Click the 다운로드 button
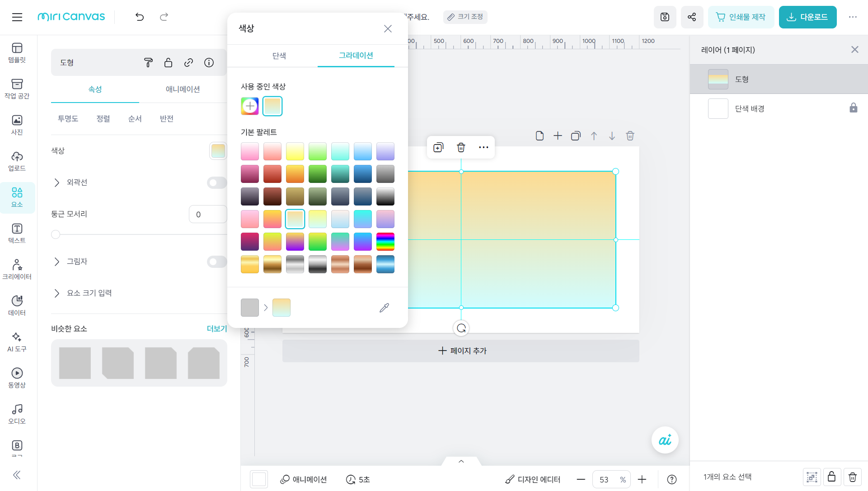Image resolution: width=868 pixels, height=491 pixels. [807, 17]
